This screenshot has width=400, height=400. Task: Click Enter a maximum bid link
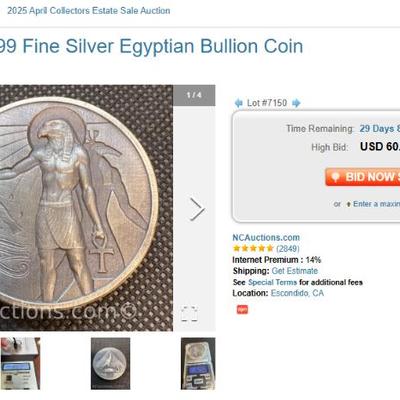tap(376, 204)
